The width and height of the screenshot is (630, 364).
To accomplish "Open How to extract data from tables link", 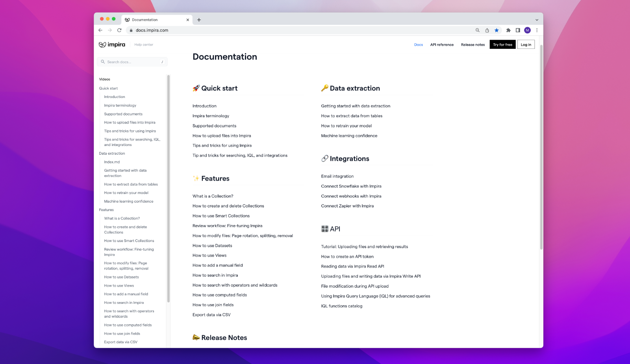I will click(352, 116).
